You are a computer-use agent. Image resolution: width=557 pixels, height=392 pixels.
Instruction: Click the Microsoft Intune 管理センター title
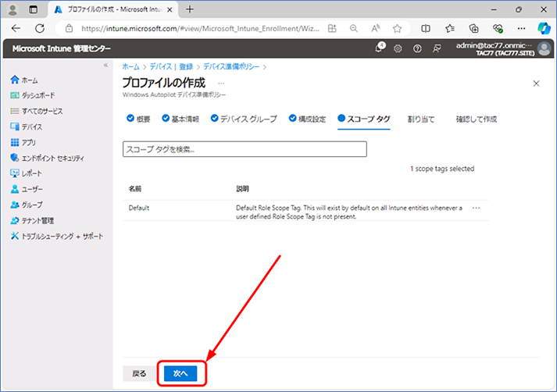(62, 48)
